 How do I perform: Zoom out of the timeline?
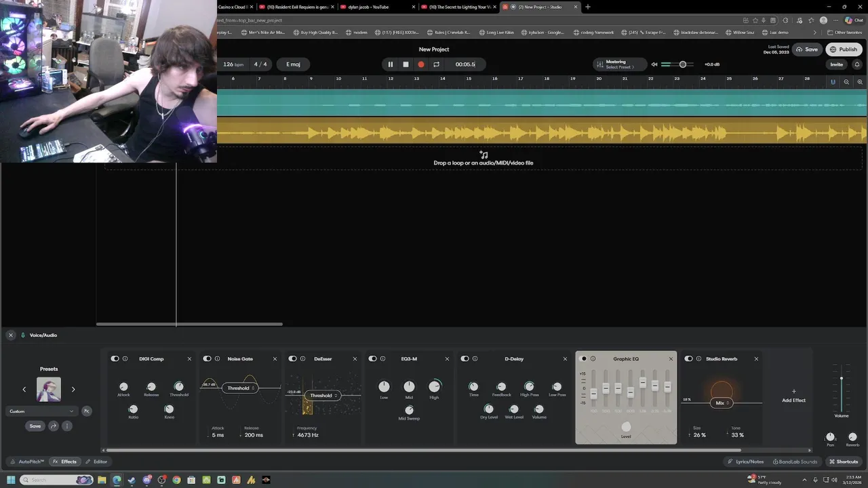click(846, 82)
